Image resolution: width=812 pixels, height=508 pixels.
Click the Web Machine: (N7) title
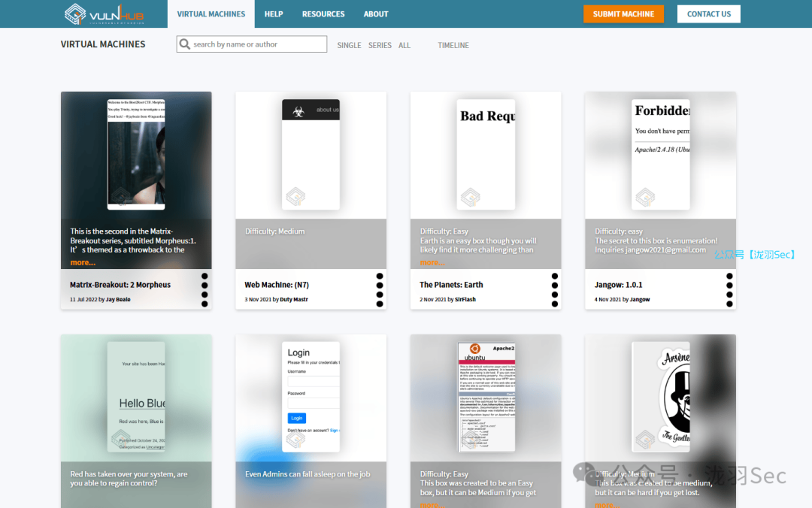click(277, 285)
